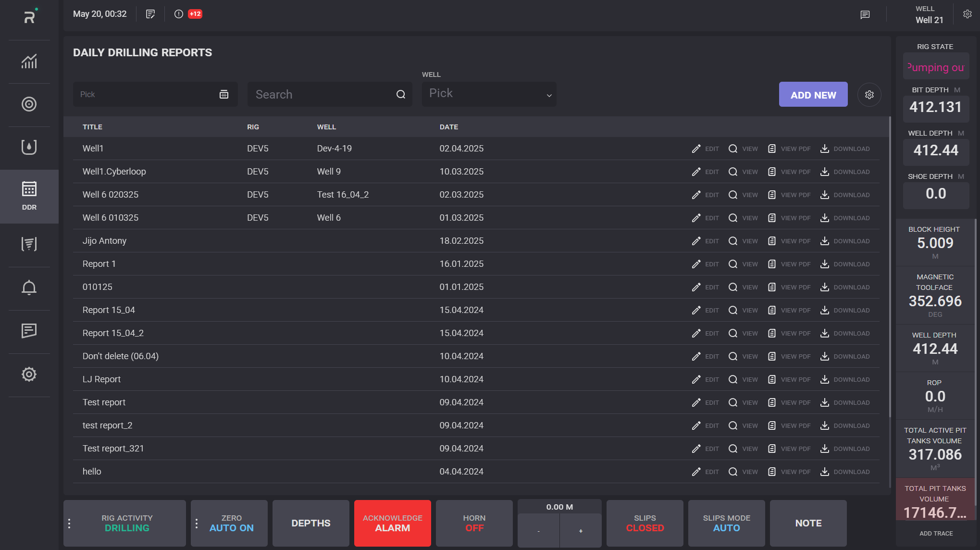The height and width of the screenshot is (550, 980).
Task: Toggle HORN OFF control
Action: pyautogui.click(x=474, y=523)
